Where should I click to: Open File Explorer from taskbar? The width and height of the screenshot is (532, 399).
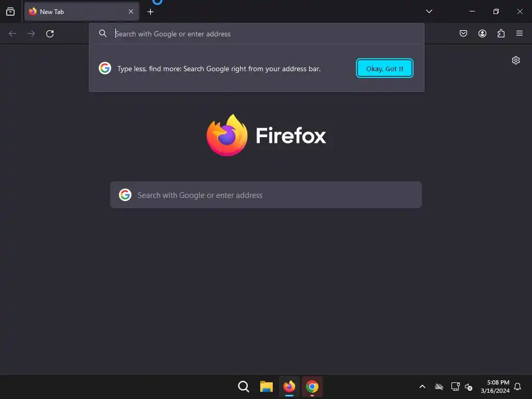click(x=267, y=387)
